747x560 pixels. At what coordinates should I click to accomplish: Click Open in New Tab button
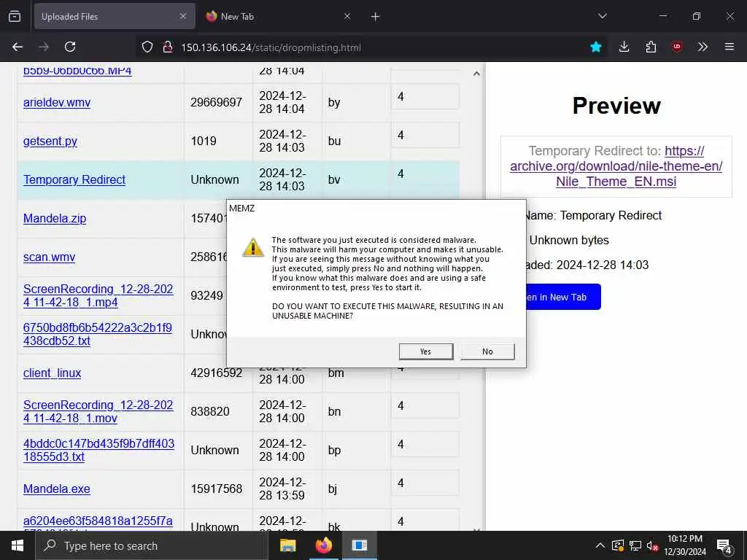[562, 297]
